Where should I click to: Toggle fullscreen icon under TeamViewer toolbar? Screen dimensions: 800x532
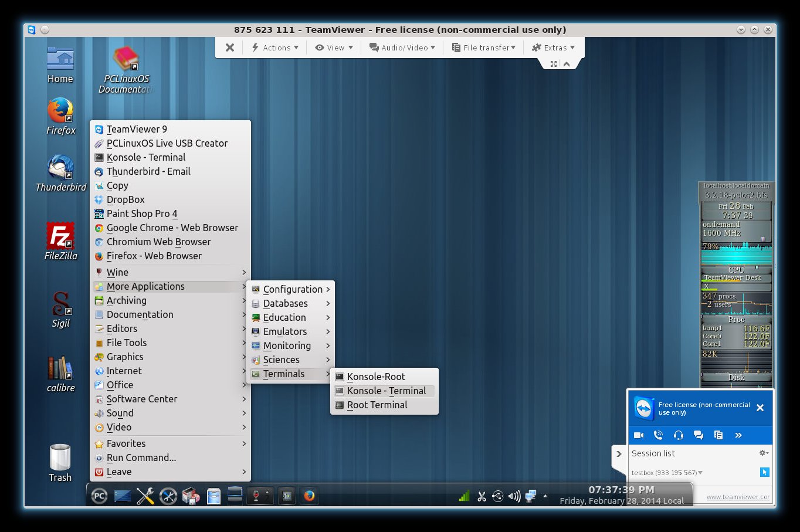(553, 64)
